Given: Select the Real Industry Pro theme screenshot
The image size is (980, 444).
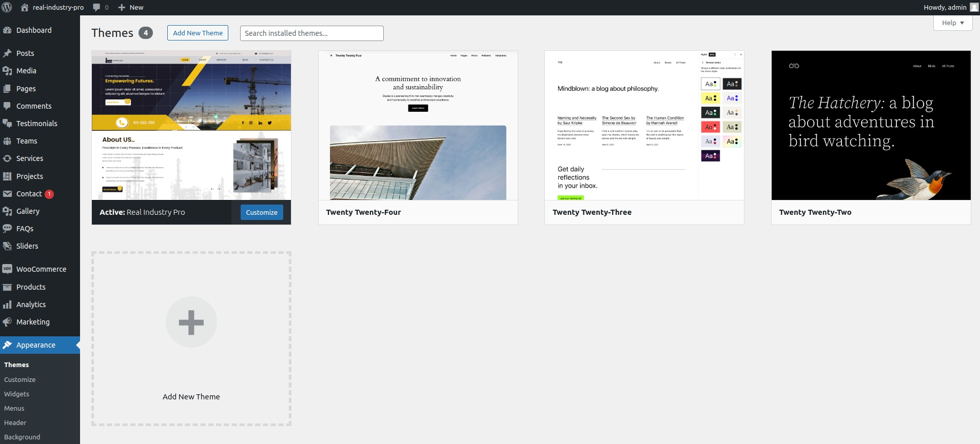Looking at the screenshot, I should [191, 125].
